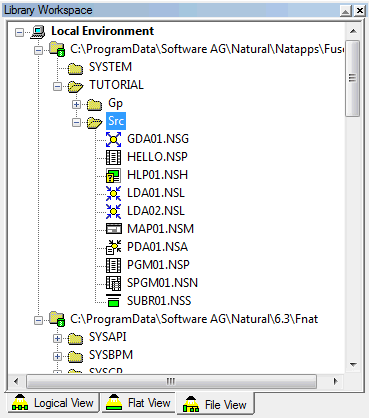The width and height of the screenshot is (369, 418).
Task: Collapse the Src folder node
Action: 76,122
